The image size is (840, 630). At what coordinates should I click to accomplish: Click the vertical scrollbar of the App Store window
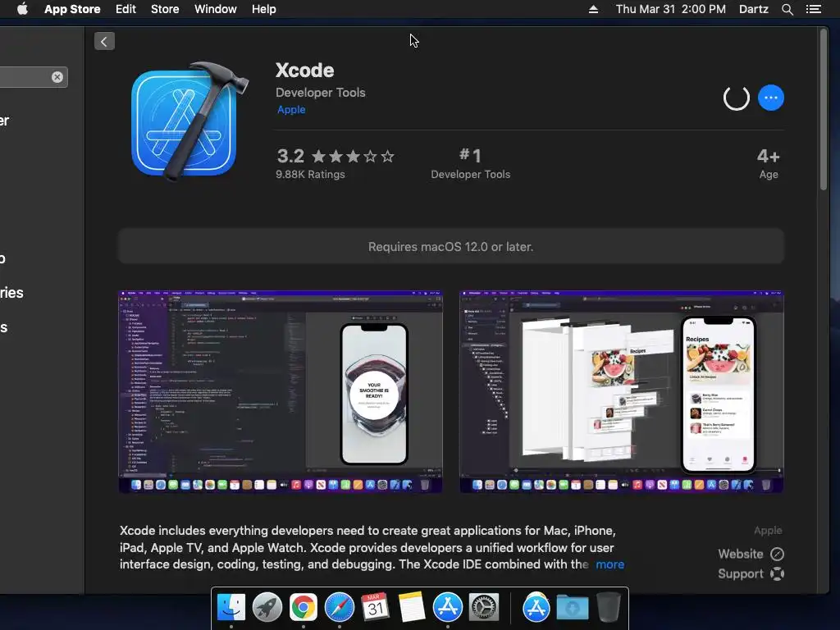click(x=824, y=109)
